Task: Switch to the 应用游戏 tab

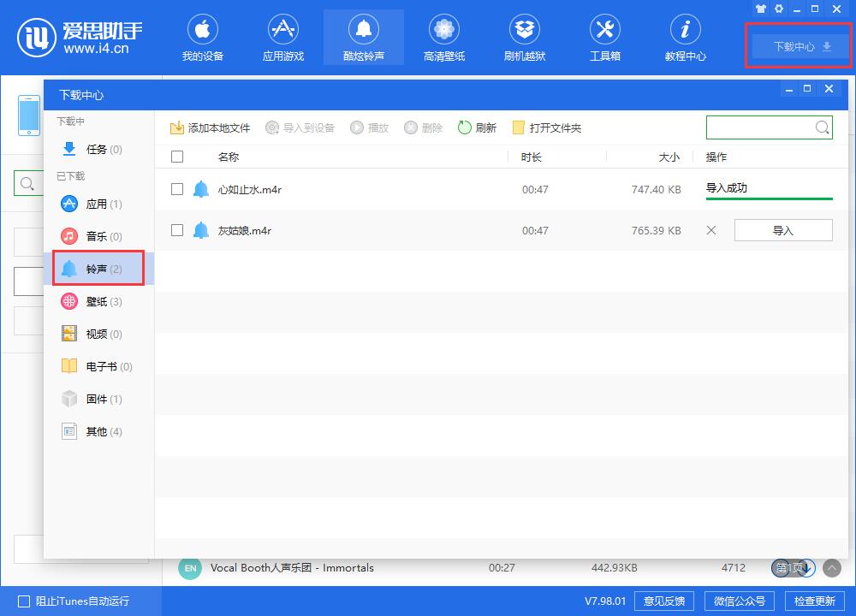Action: tap(282, 37)
